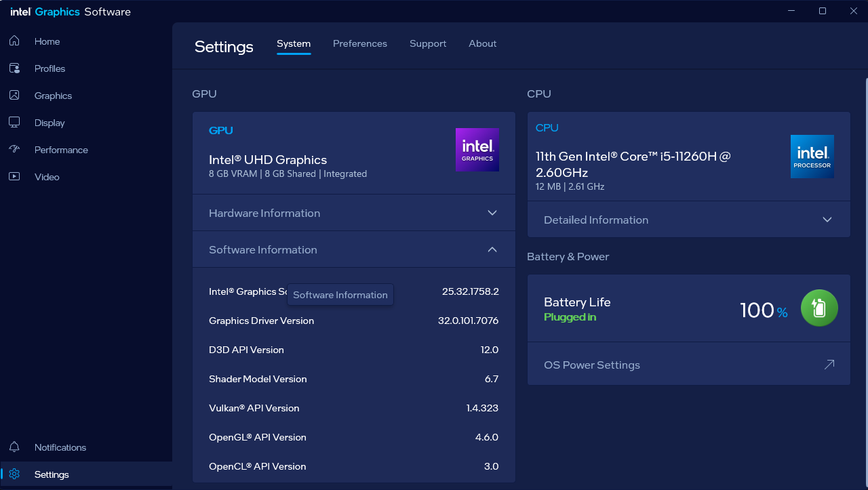Select the Graphics sidebar icon
Image resolution: width=868 pixels, height=490 pixels.
[14, 96]
